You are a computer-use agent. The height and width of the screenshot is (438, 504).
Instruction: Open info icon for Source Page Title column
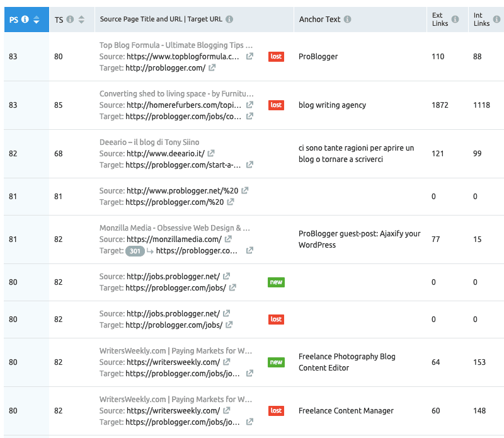229,20
